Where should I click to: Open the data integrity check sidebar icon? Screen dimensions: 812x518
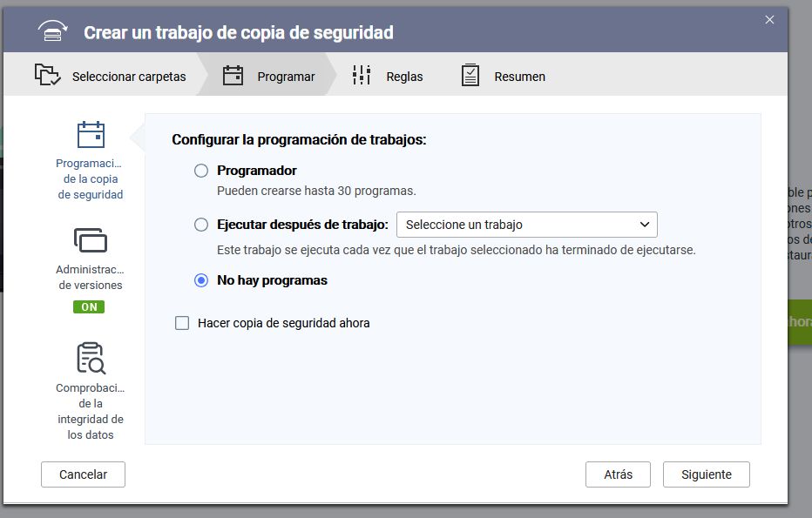pyautogui.click(x=91, y=358)
